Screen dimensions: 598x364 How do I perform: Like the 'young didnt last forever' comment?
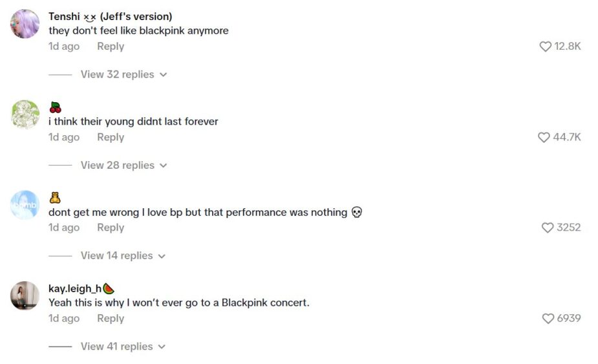pos(544,137)
